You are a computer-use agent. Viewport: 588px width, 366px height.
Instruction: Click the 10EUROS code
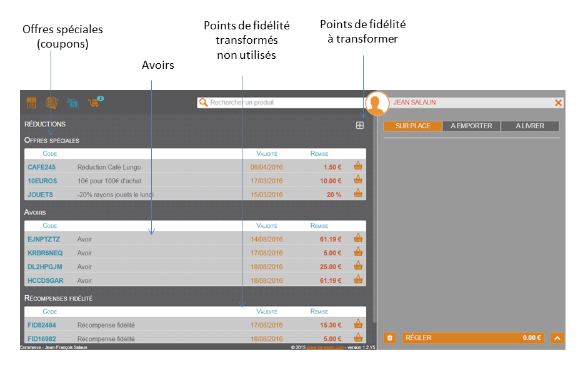coord(42,181)
